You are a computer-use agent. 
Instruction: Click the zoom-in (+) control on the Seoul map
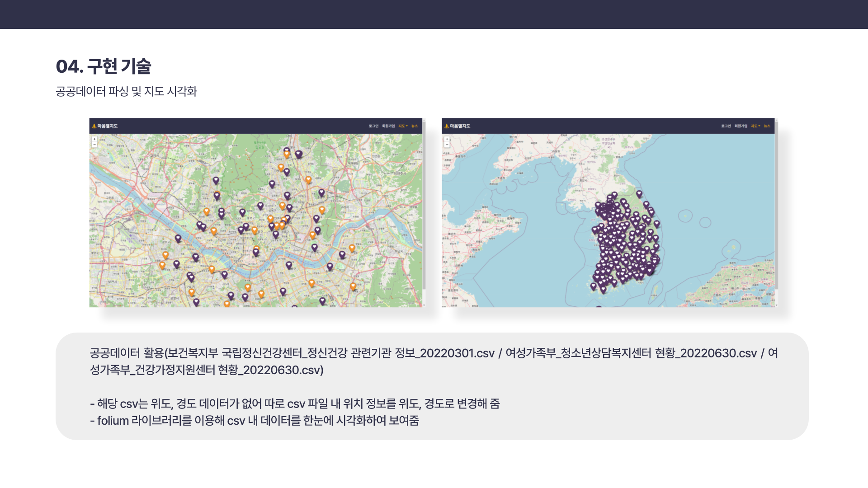(x=94, y=139)
